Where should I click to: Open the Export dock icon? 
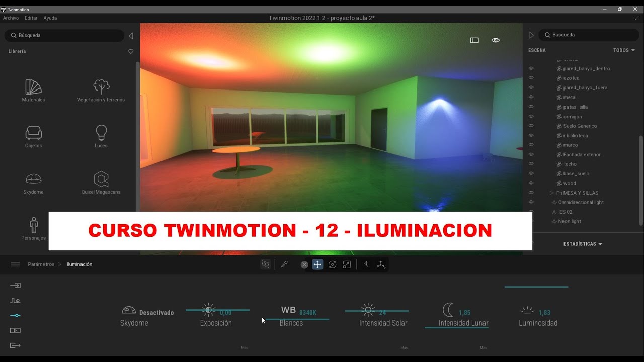tap(15, 345)
